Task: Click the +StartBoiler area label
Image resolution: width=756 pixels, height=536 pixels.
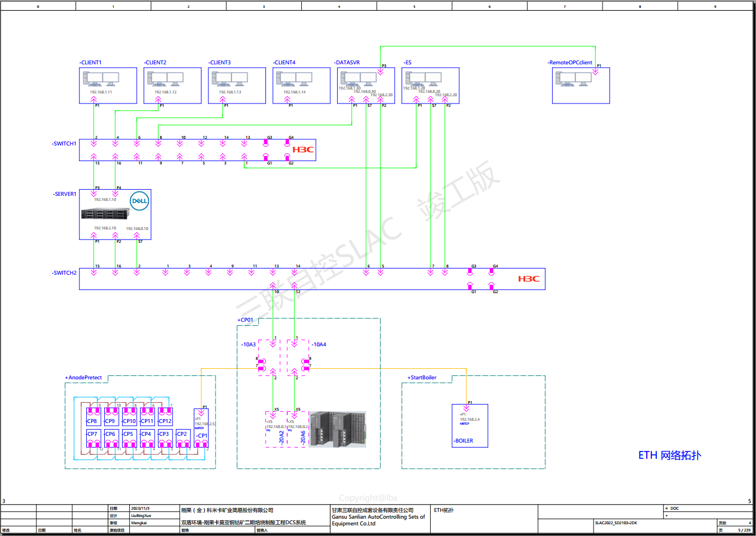Action: point(422,378)
